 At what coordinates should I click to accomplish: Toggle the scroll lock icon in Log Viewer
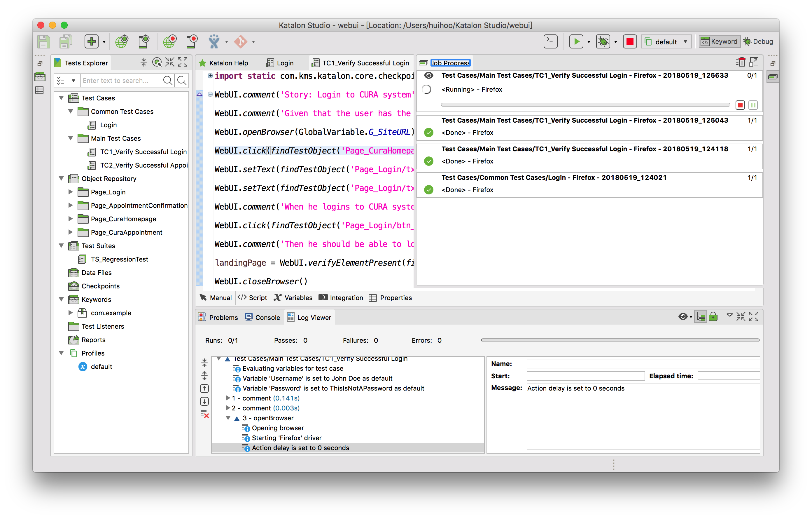click(x=713, y=316)
